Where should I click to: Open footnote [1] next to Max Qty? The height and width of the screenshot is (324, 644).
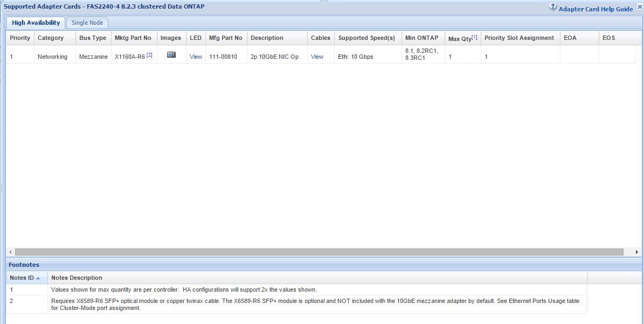pyautogui.click(x=474, y=37)
